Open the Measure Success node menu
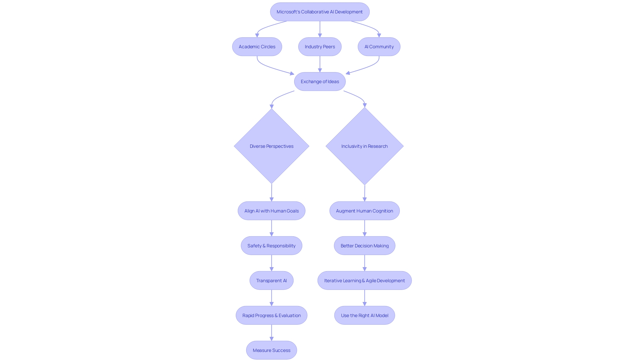 (272, 350)
